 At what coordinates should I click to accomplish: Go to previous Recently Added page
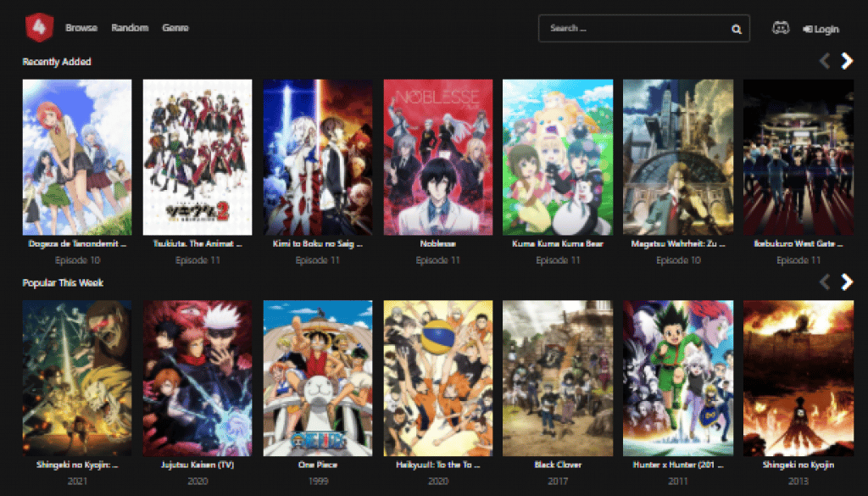coord(824,61)
